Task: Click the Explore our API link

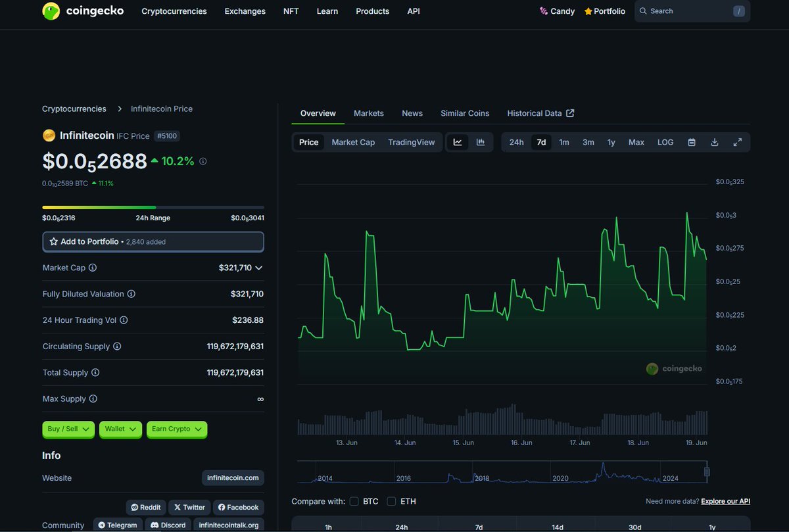Action: pyautogui.click(x=725, y=501)
